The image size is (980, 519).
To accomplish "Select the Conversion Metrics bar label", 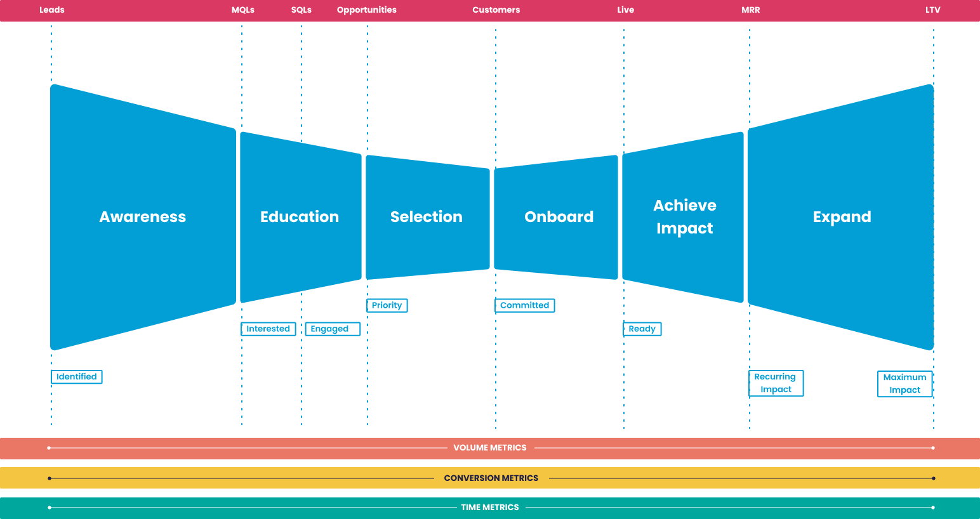I will tap(491, 478).
